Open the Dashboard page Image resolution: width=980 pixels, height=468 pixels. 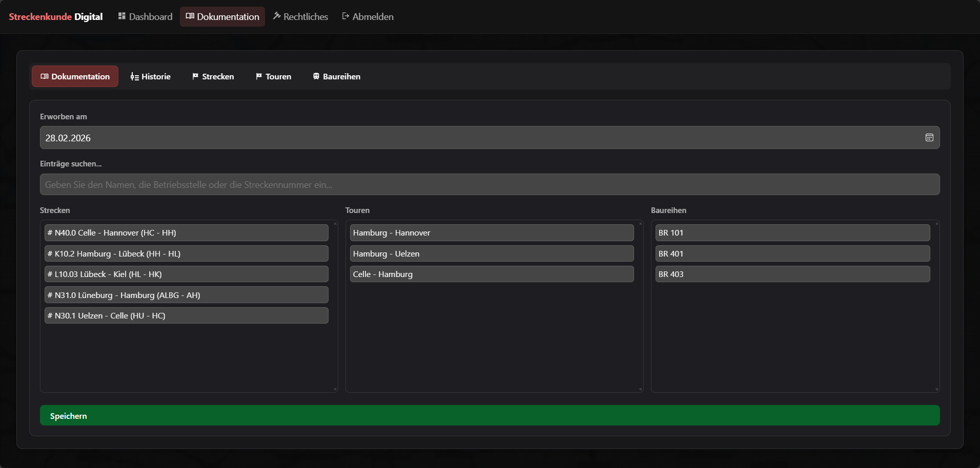[145, 16]
